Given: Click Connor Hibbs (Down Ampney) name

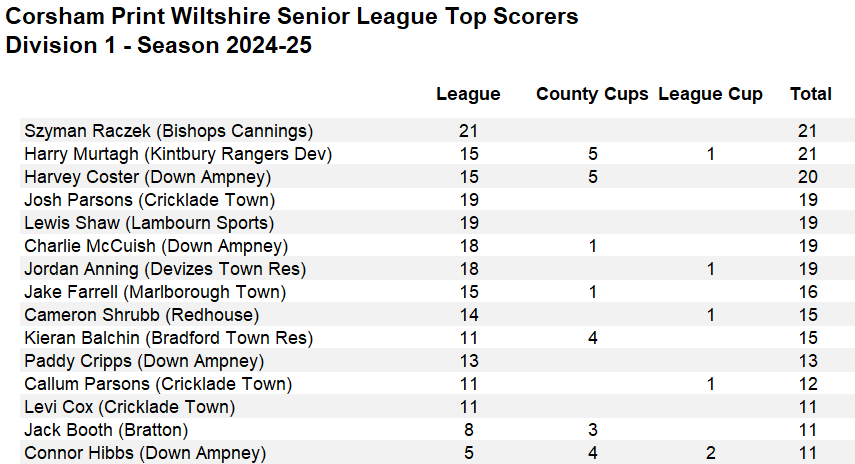Looking at the screenshot, I should point(145,453).
